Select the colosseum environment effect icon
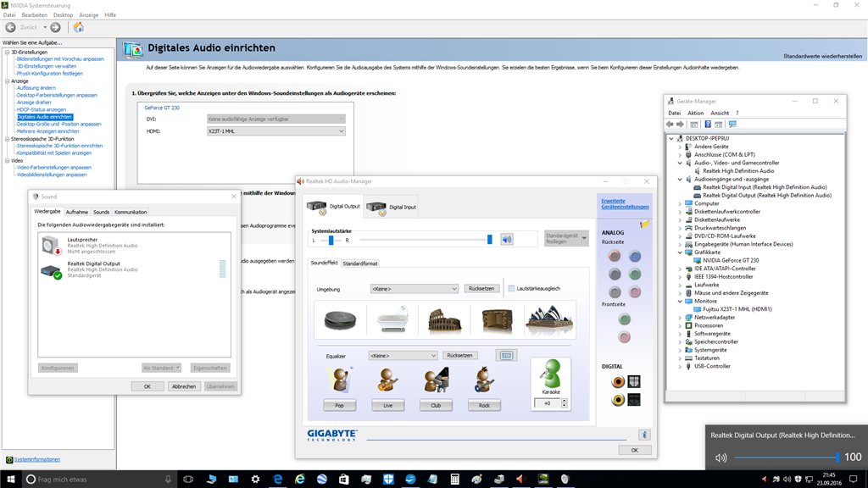The width and height of the screenshot is (868, 488). (444, 319)
